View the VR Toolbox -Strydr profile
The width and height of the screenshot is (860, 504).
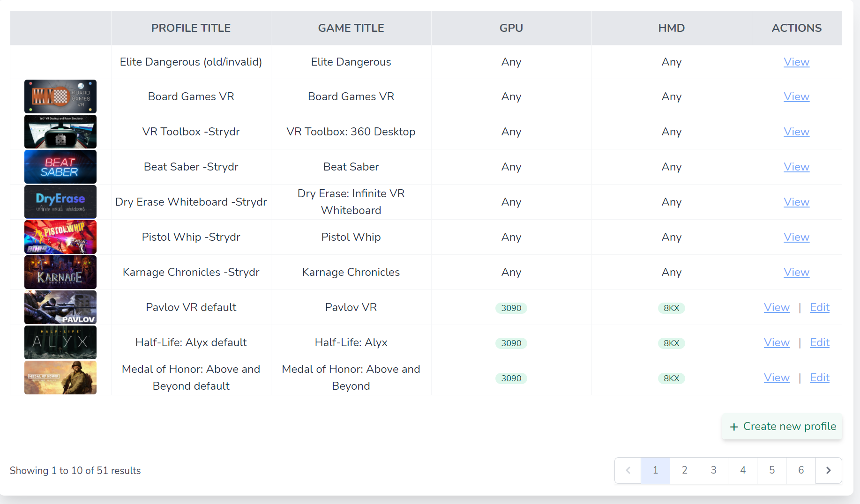(x=796, y=132)
